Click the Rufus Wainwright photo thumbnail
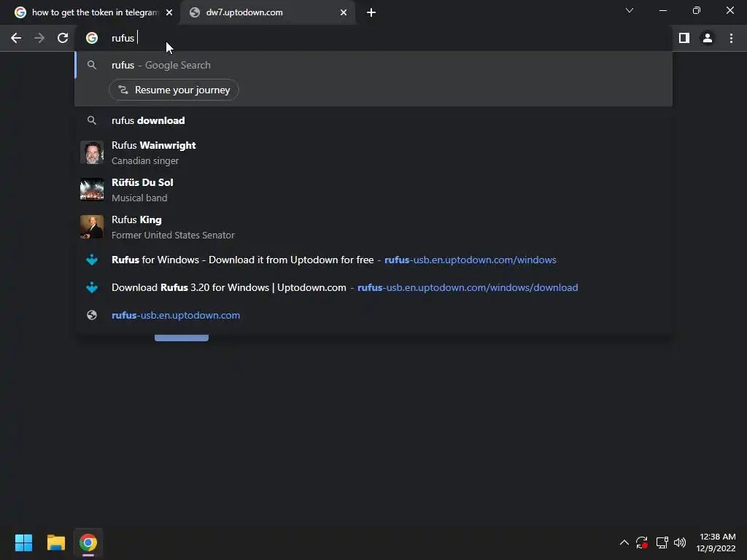This screenshot has height=560, width=747. coord(92,153)
